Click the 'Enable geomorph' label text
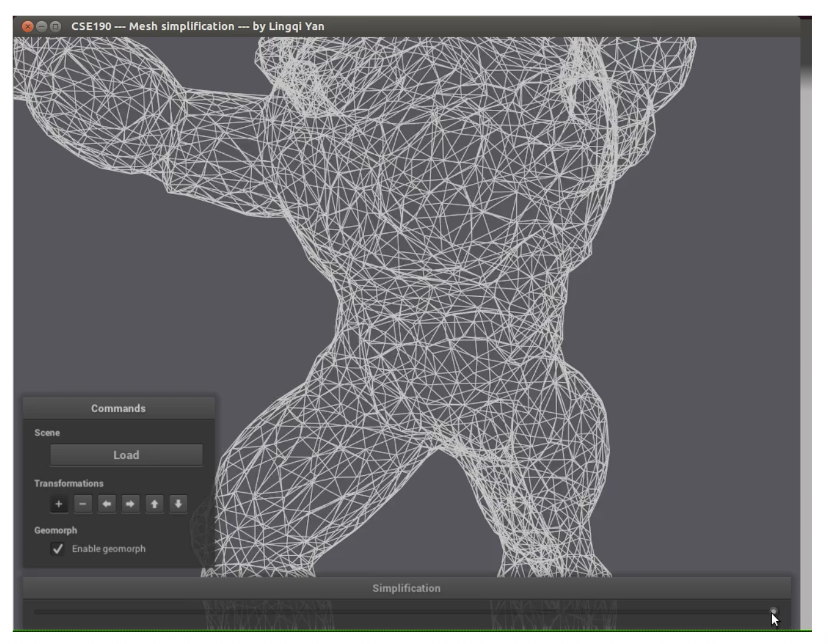 click(x=109, y=548)
